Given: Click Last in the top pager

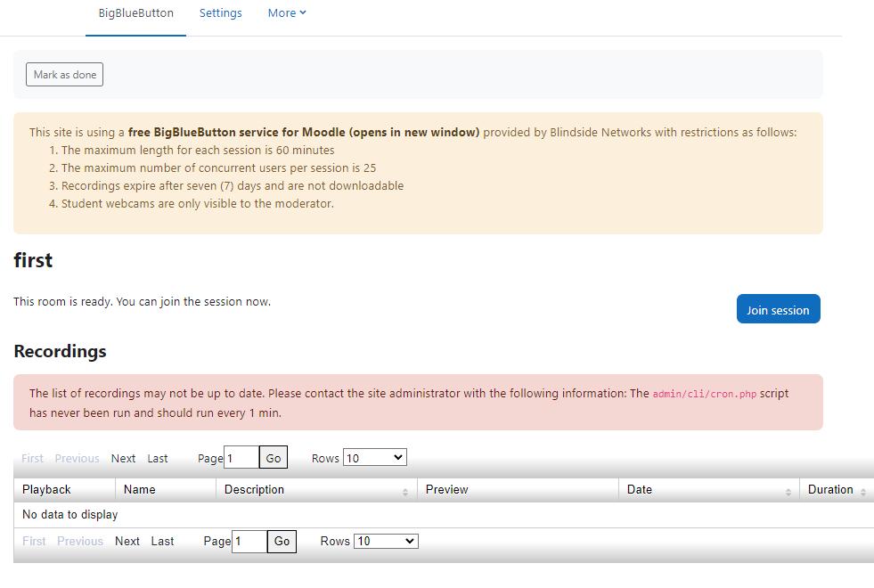Looking at the screenshot, I should 158,459.
